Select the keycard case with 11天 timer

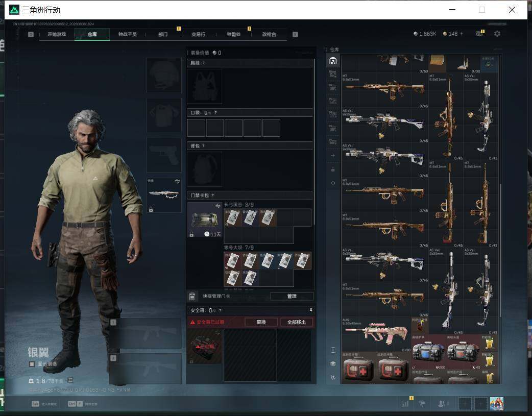click(x=205, y=220)
